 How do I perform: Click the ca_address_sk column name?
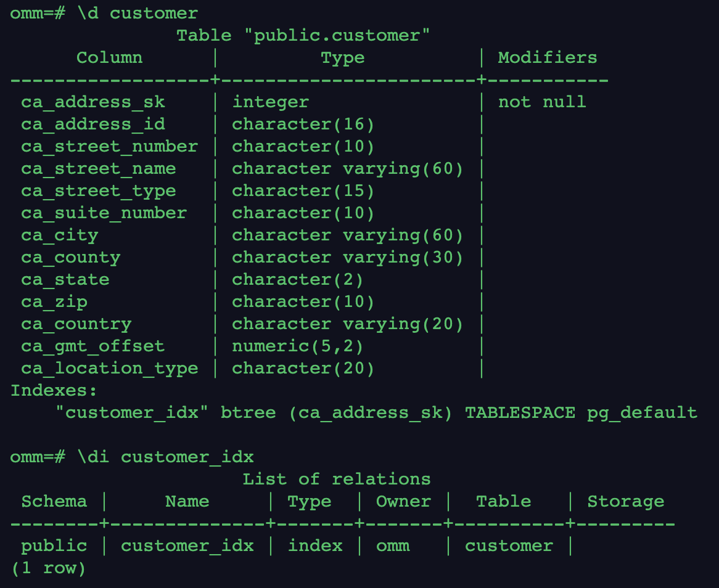point(93,102)
